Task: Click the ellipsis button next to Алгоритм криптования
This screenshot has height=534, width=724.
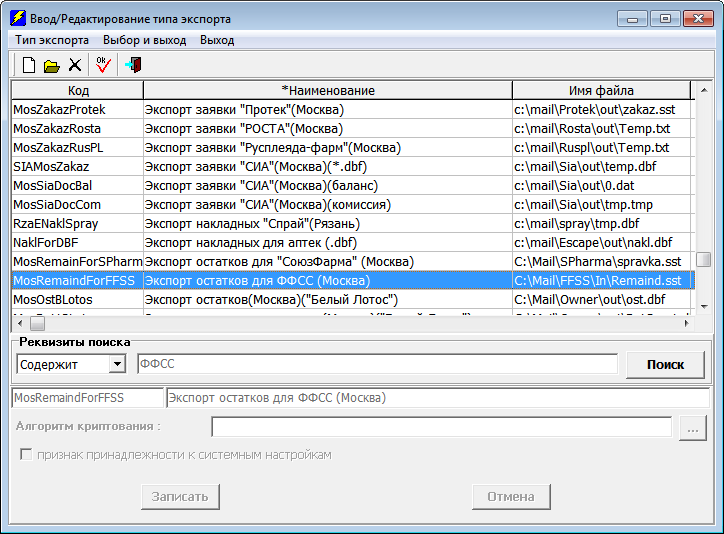Action: point(693,428)
